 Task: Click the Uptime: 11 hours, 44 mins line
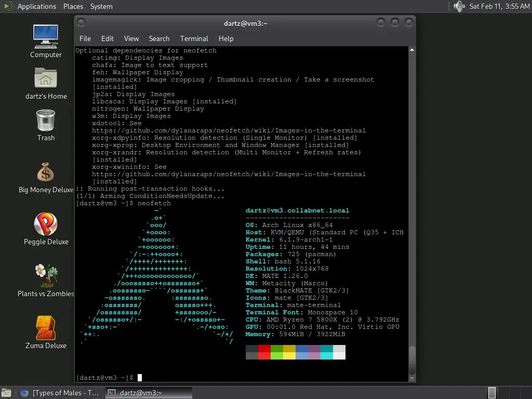(x=297, y=247)
